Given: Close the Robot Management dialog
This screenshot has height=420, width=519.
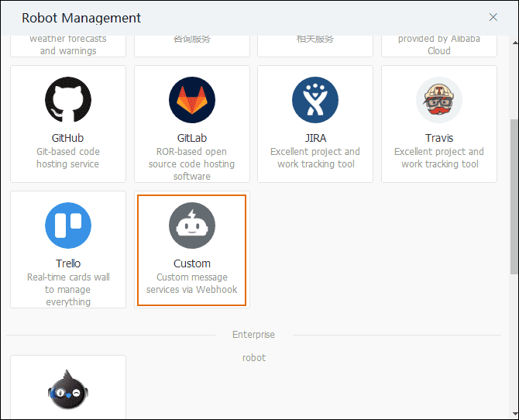Looking at the screenshot, I should (493, 17).
